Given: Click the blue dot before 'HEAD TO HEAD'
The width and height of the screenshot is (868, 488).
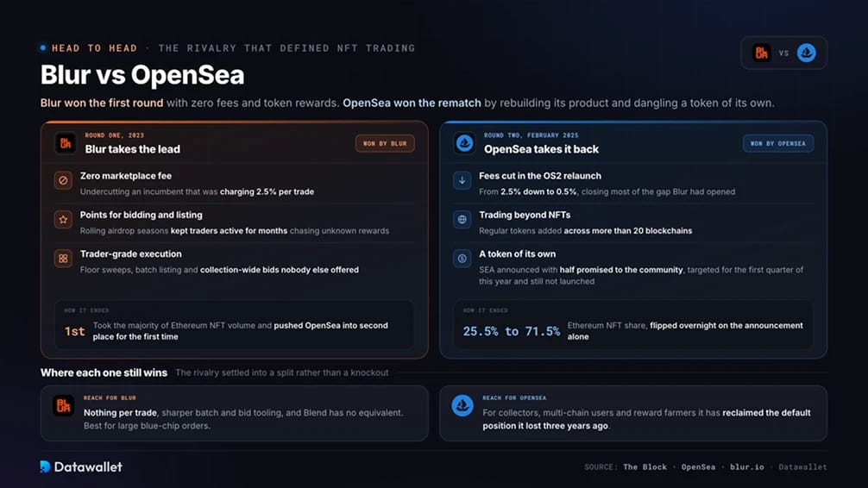Looking at the screenshot, I should click(43, 48).
